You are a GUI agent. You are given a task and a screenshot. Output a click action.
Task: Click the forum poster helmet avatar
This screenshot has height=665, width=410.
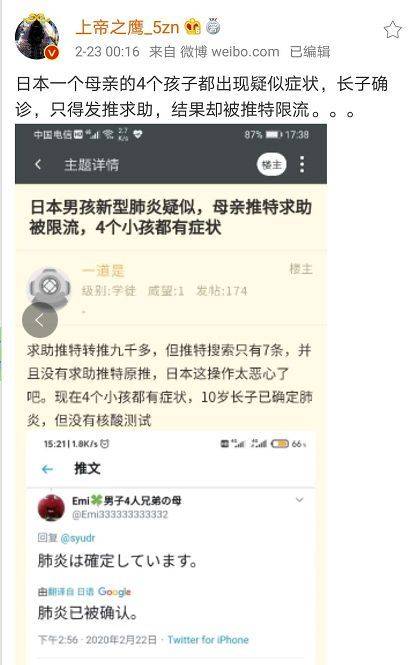coord(48,285)
